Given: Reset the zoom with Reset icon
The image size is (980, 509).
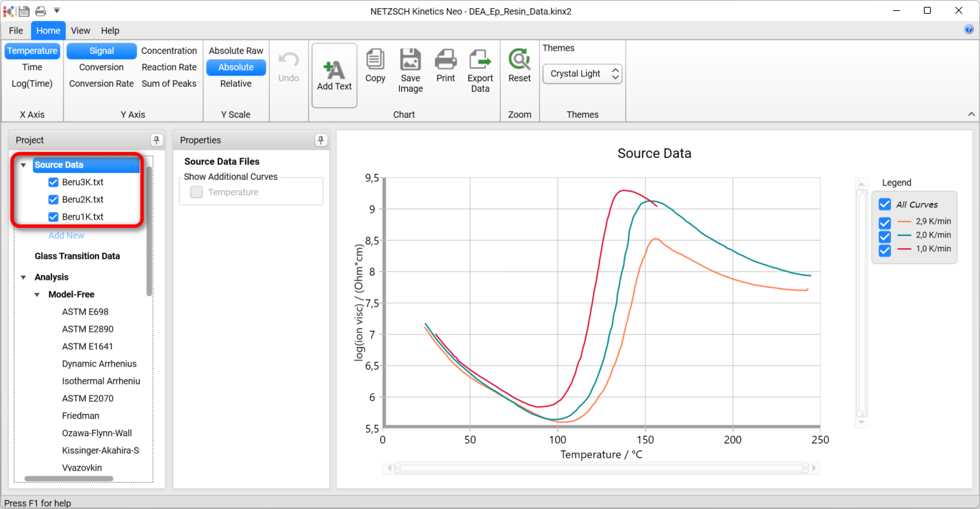Looking at the screenshot, I should click(519, 60).
